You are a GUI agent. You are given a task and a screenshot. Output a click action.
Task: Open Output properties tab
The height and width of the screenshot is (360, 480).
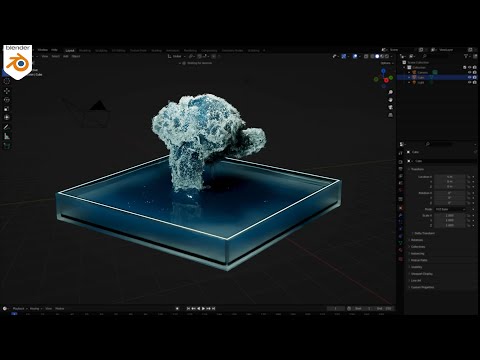click(x=401, y=169)
